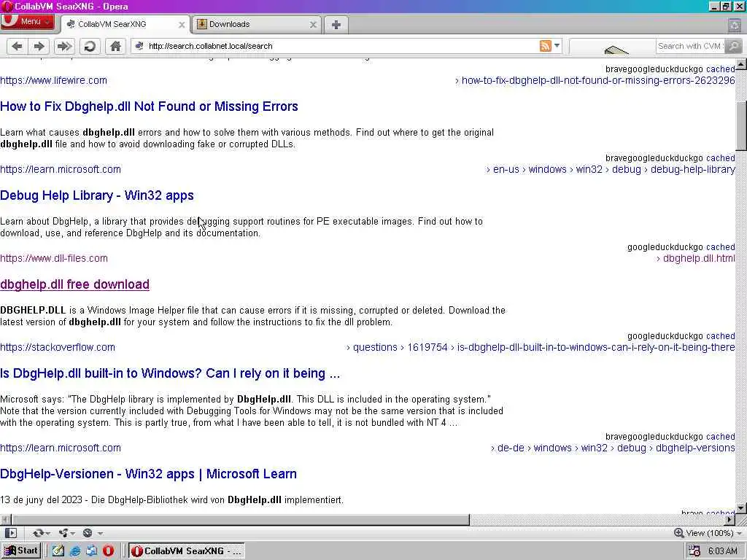Viewport: 747px width, 560px height.
Task: Click the https://www.dll-files.com URL link
Action: tap(54, 258)
